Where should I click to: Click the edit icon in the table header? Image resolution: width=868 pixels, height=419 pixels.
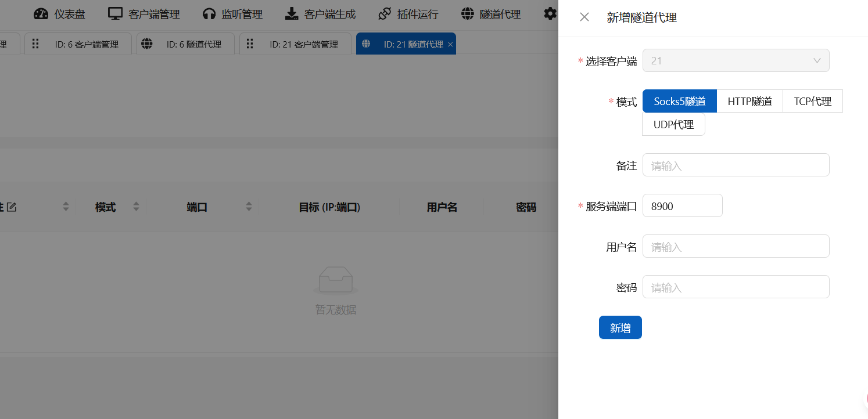point(12,207)
